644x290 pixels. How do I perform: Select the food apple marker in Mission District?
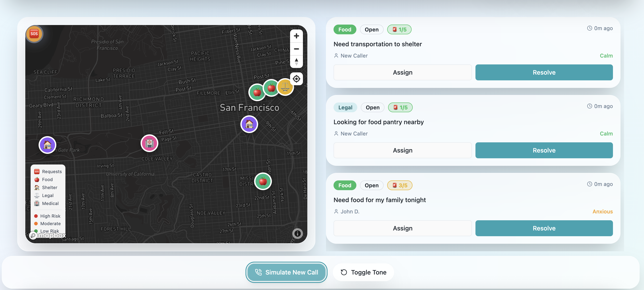pos(263,181)
